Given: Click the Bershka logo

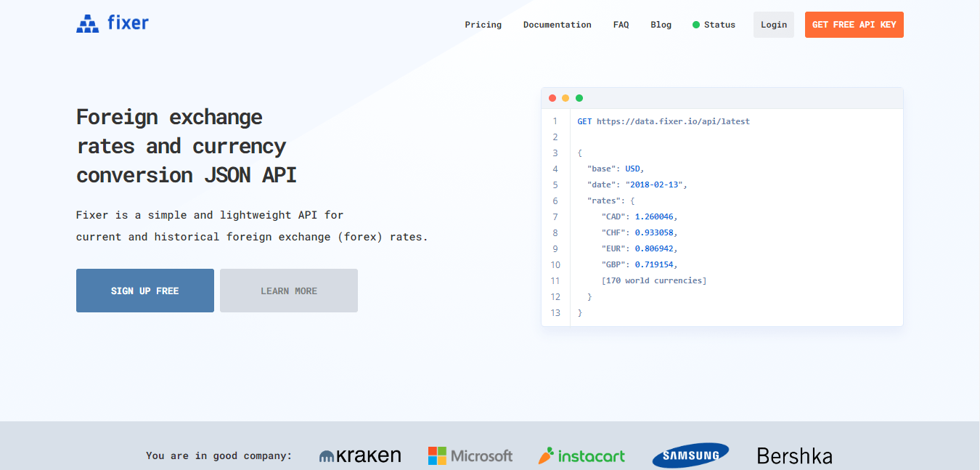Looking at the screenshot, I should coord(794,455).
